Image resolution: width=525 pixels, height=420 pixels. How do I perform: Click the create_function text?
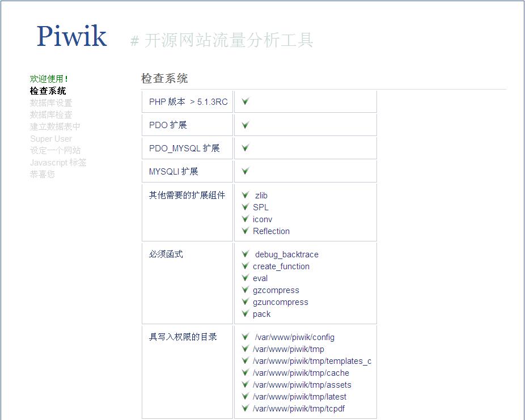281,266
